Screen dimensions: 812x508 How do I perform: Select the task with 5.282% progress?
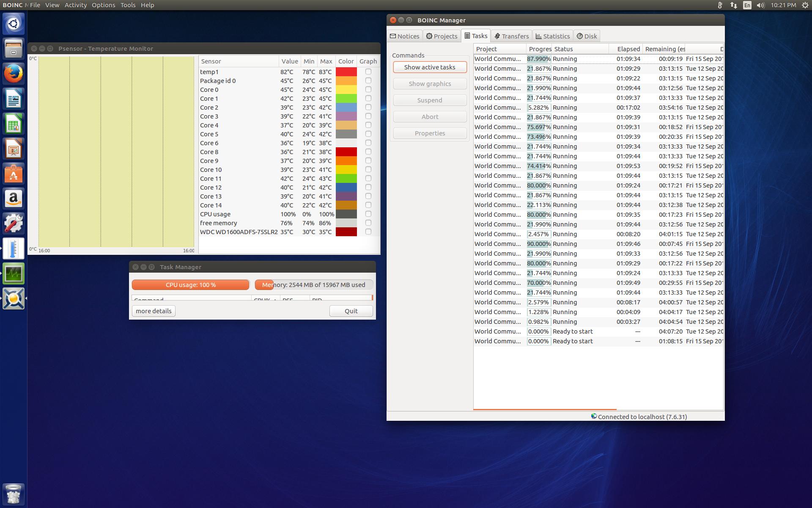click(598, 108)
